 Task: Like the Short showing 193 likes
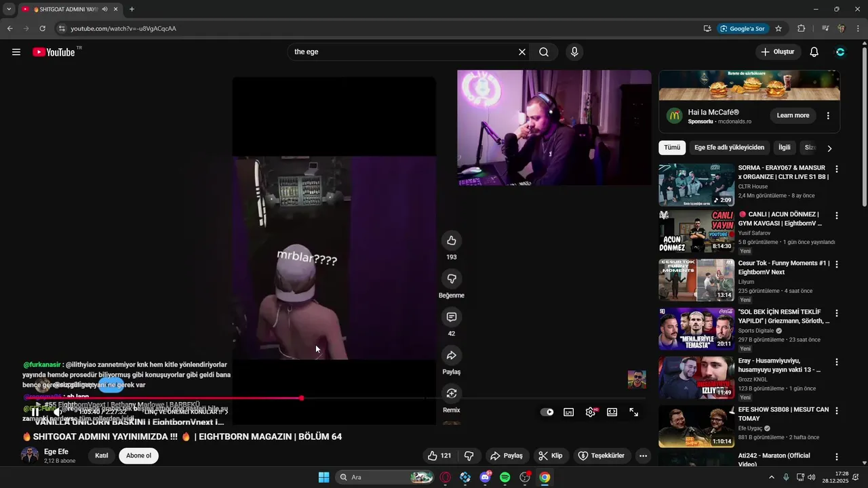pos(452,241)
